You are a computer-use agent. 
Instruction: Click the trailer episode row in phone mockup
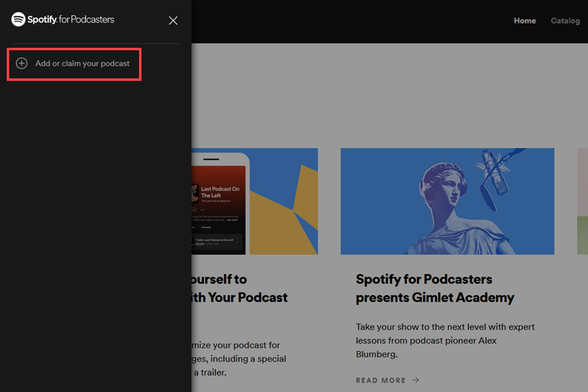click(x=217, y=241)
